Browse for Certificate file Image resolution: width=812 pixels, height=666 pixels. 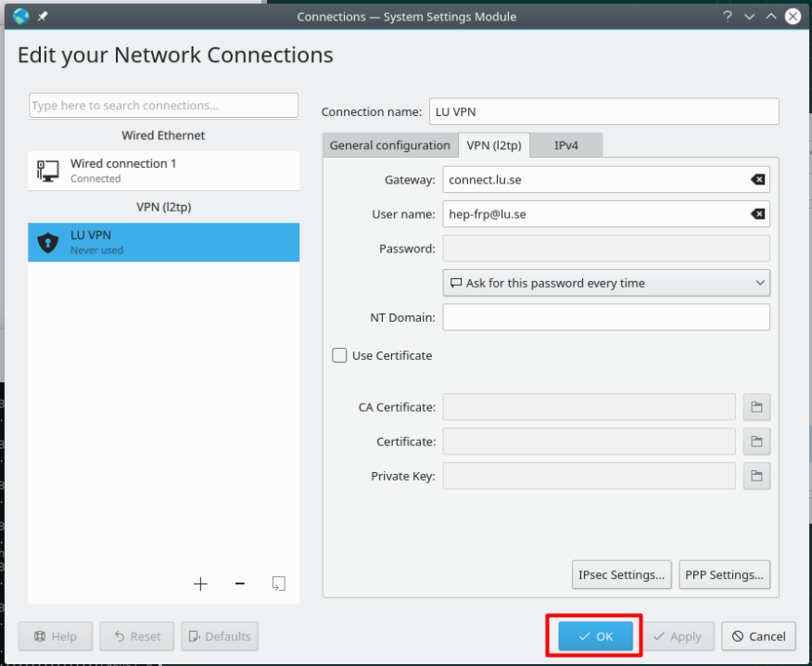tap(756, 442)
